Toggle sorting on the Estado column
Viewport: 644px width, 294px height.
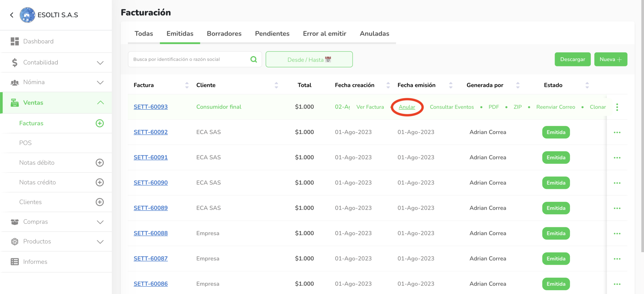pos(587,85)
